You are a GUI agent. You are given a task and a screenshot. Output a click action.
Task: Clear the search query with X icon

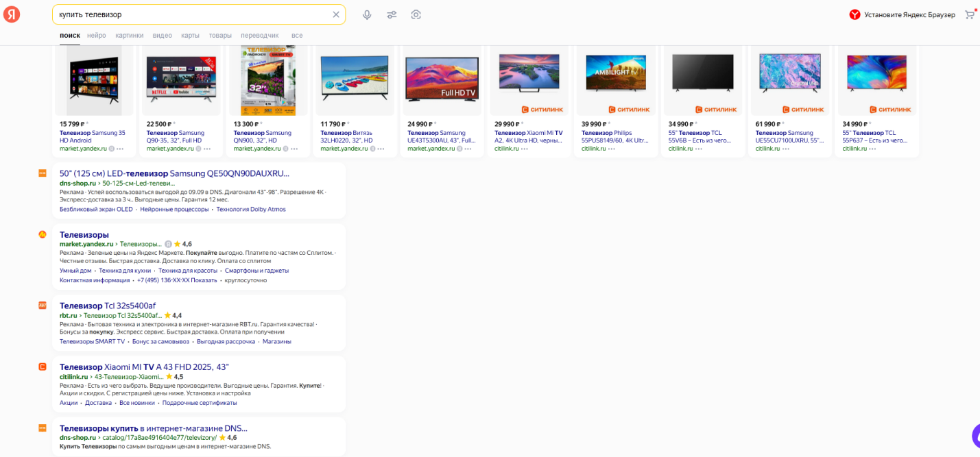(x=336, y=14)
